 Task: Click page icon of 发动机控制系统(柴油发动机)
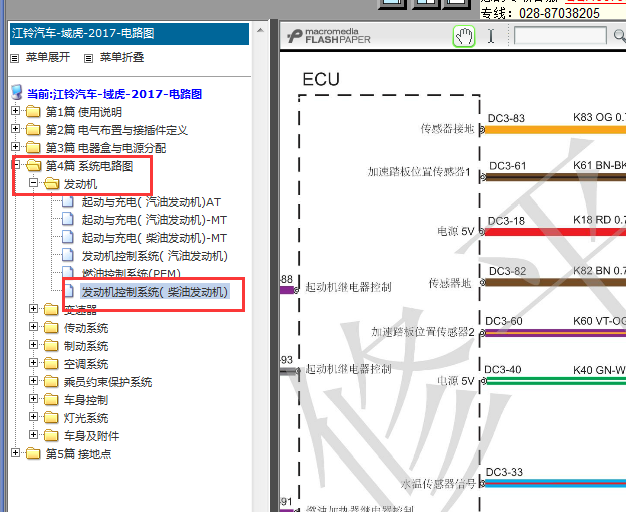coord(69,292)
